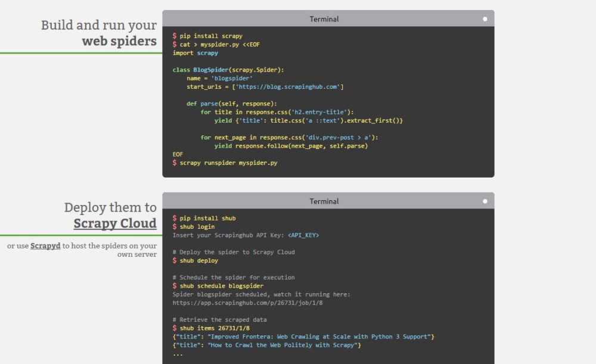The image size is (596, 364).
Task: Click the title of the web spiders Terminal
Action: pos(324,19)
